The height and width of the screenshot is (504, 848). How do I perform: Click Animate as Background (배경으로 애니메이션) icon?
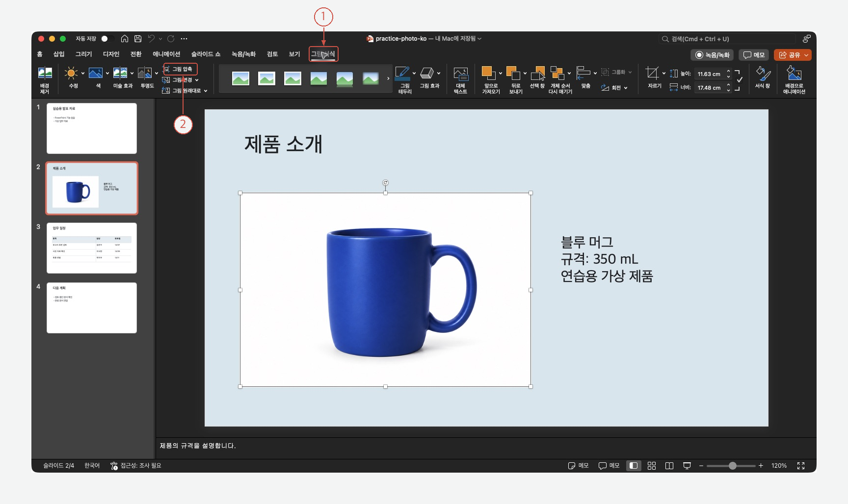click(794, 74)
